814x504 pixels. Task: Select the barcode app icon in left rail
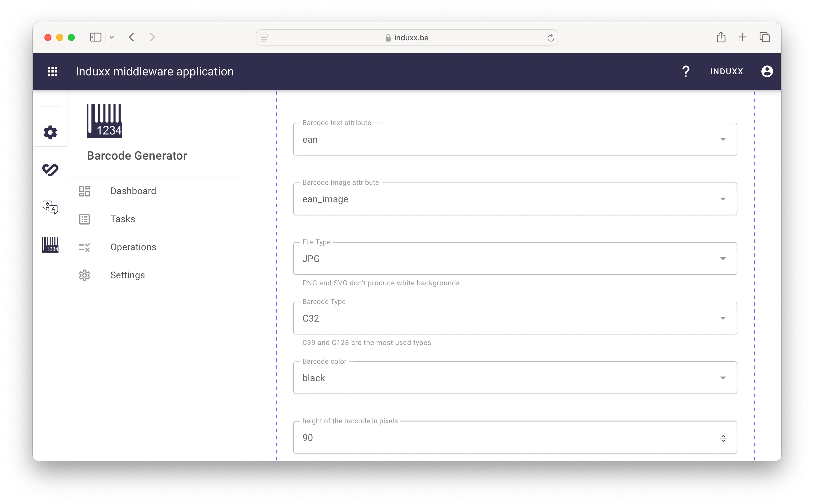click(50, 245)
